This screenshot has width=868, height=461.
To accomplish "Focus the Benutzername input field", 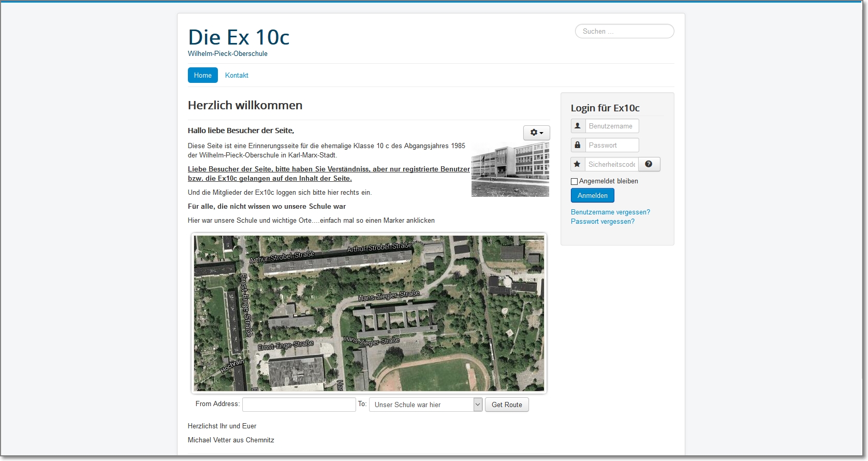I will pyautogui.click(x=612, y=126).
